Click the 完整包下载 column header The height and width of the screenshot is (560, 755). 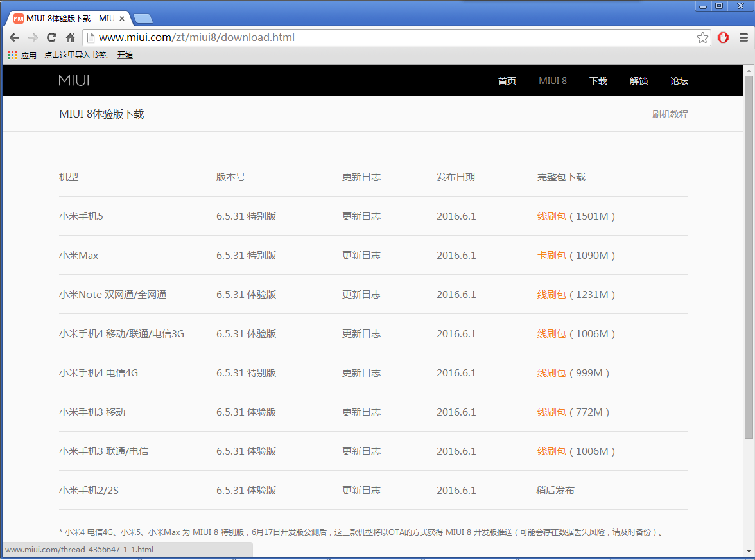(561, 177)
